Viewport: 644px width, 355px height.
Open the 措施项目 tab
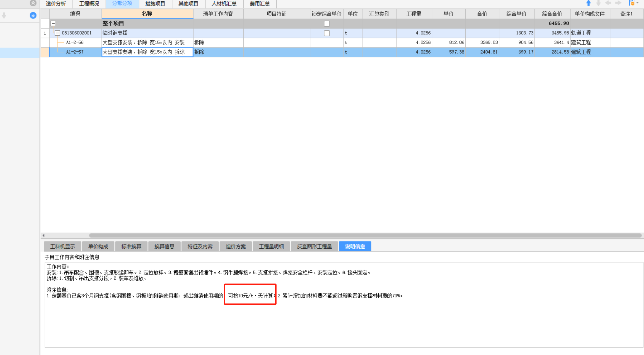[155, 4]
